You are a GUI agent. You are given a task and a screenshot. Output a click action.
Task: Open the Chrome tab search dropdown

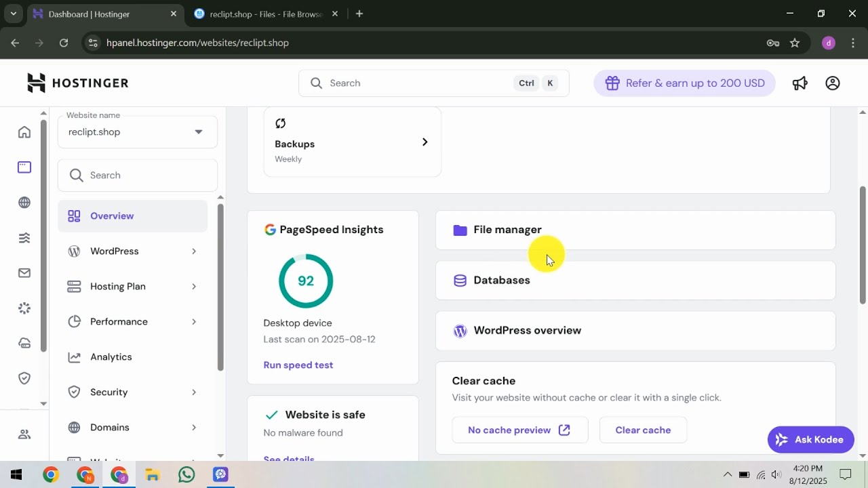[13, 14]
